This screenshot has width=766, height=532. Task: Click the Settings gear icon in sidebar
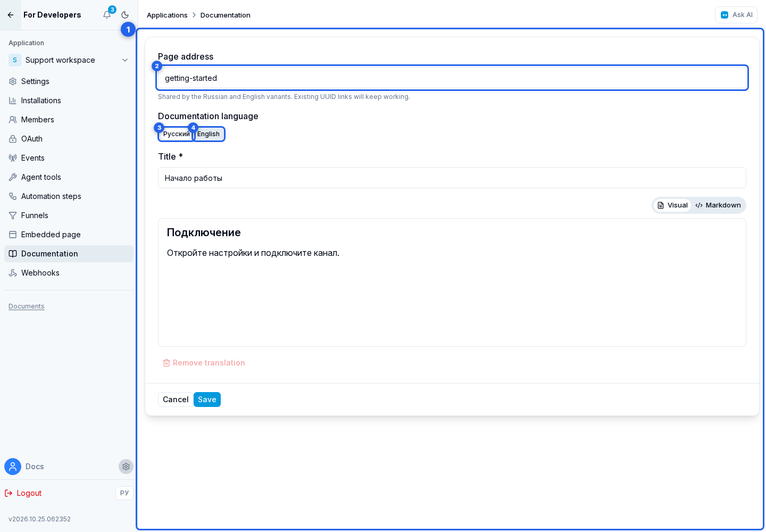click(x=13, y=81)
